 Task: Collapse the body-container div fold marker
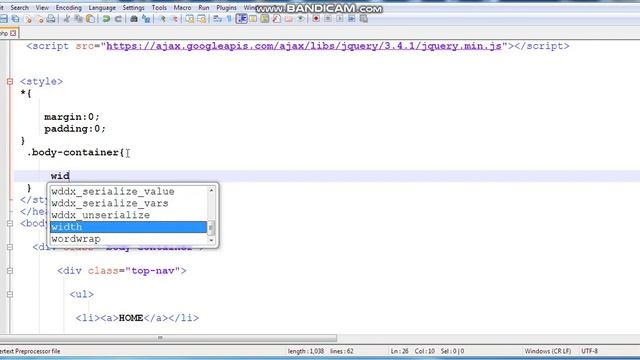[x=10, y=247]
